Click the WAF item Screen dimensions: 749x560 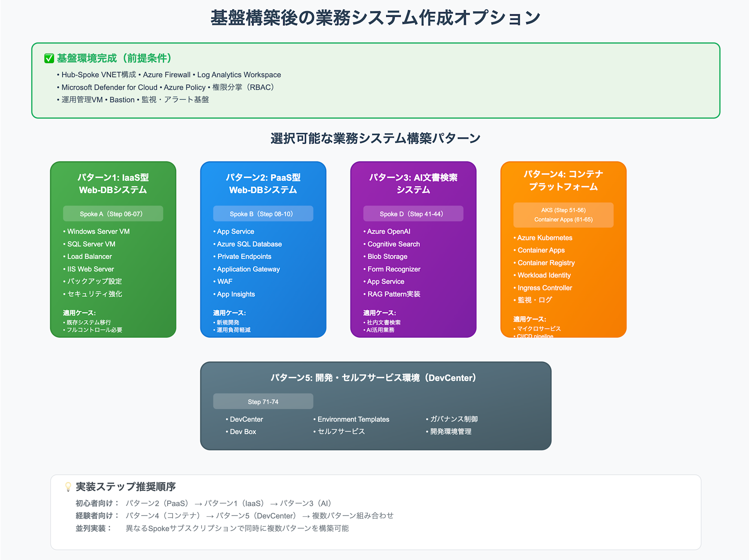click(223, 281)
